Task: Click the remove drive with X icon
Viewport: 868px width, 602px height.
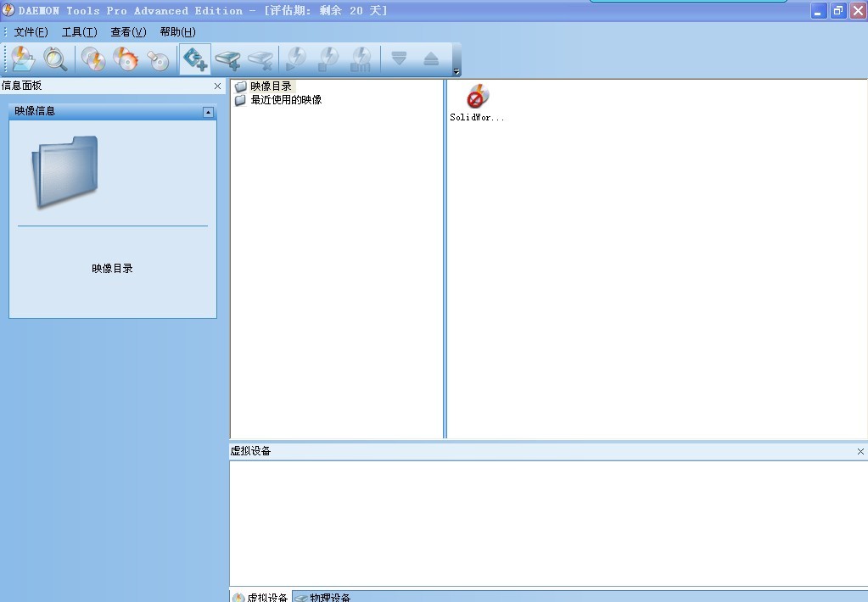Action: point(260,59)
